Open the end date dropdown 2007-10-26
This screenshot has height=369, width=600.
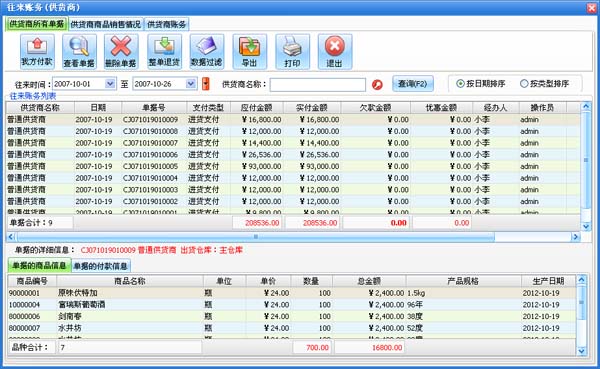191,84
